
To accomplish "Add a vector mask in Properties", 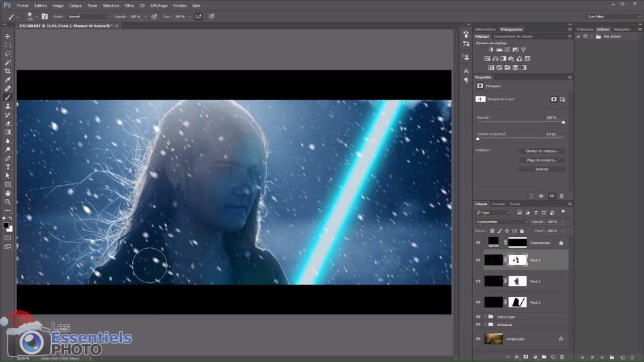I will [562, 99].
